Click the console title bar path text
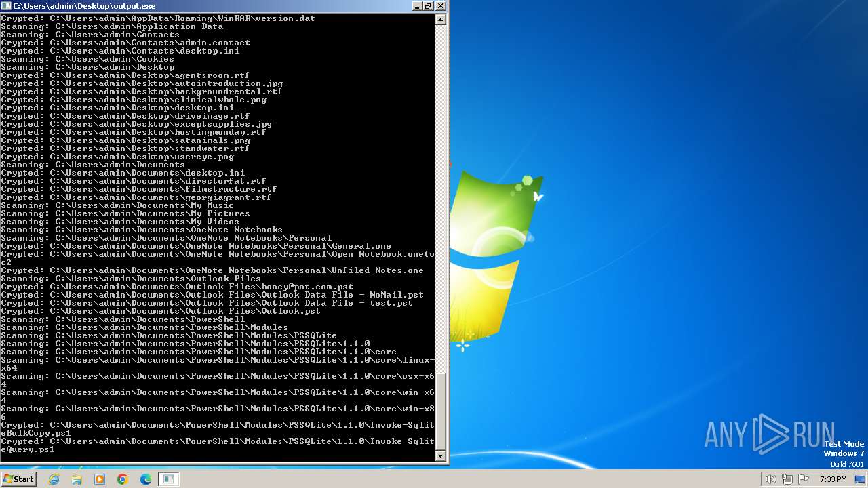868x488 pixels. coord(84,5)
